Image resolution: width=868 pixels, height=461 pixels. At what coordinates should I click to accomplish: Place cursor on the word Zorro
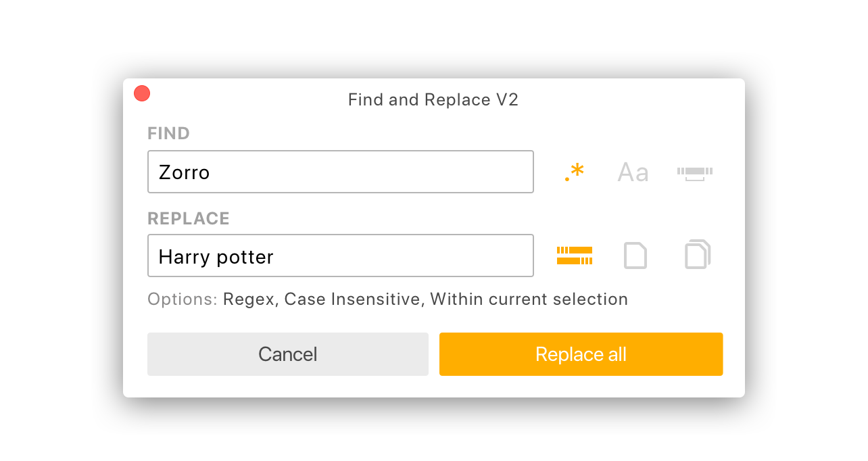(x=184, y=172)
